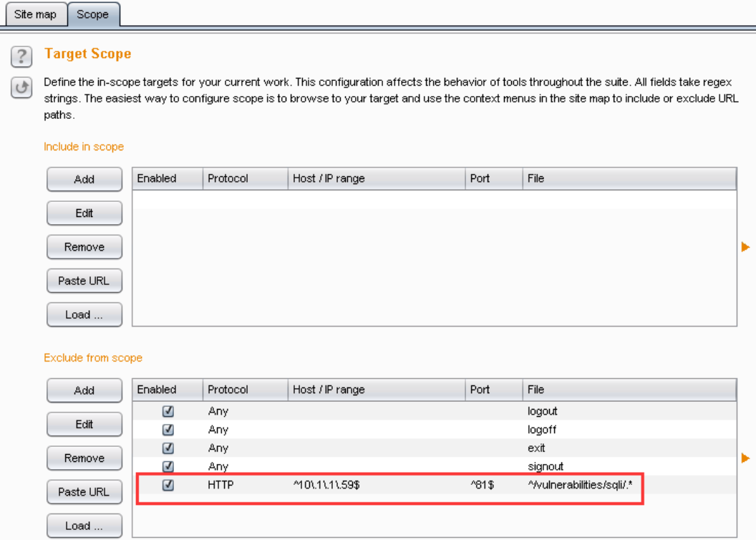Select the exit file cell
The width and height of the screenshot is (756, 540).
click(x=629, y=448)
